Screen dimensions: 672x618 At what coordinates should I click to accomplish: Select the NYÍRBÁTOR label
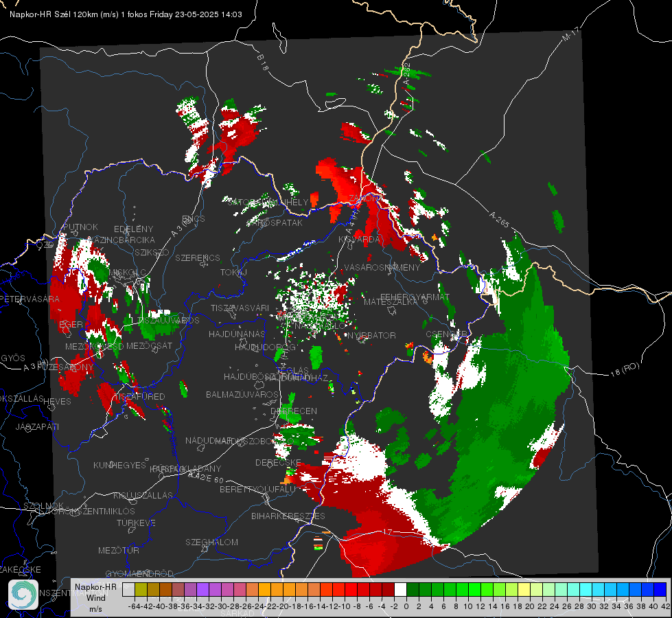click(371, 335)
